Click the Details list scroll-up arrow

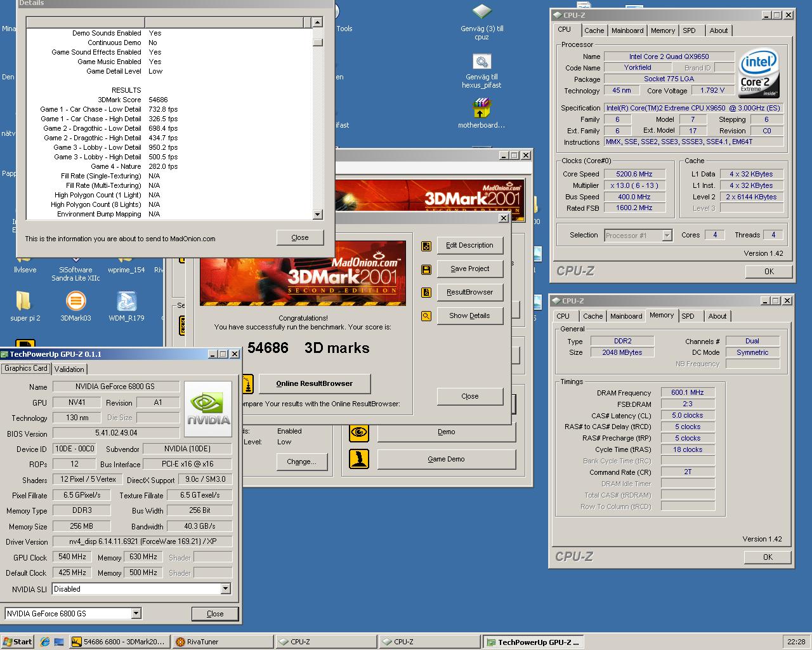click(x=318, y=23)
